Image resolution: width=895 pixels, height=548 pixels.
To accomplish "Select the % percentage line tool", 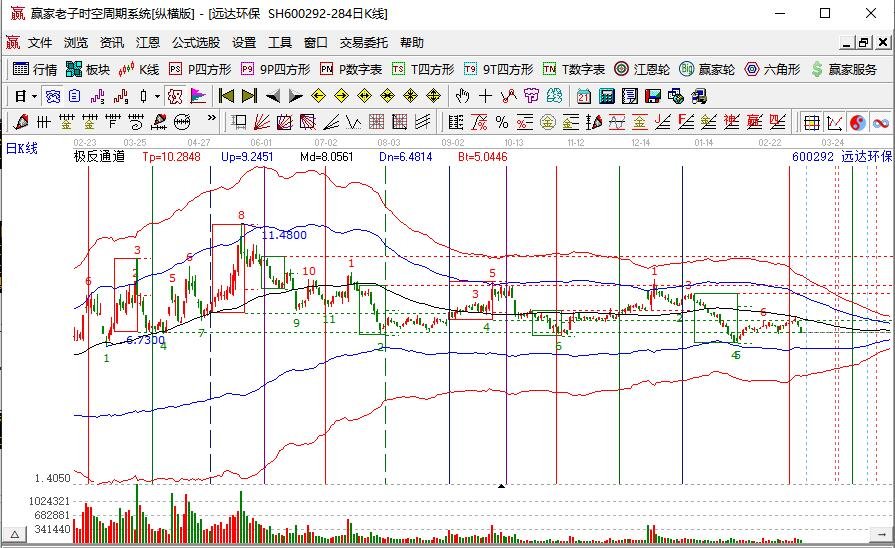I will coord(502,122).
